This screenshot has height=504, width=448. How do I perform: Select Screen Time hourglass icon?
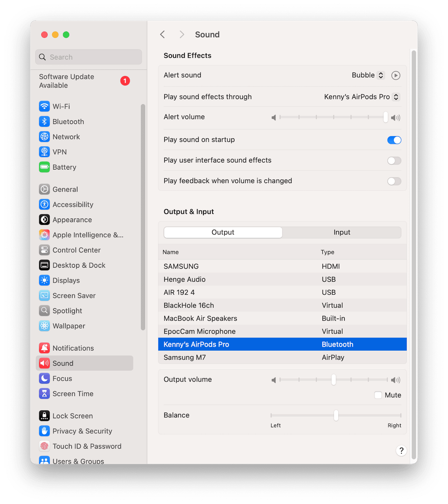tap(44, 393)
